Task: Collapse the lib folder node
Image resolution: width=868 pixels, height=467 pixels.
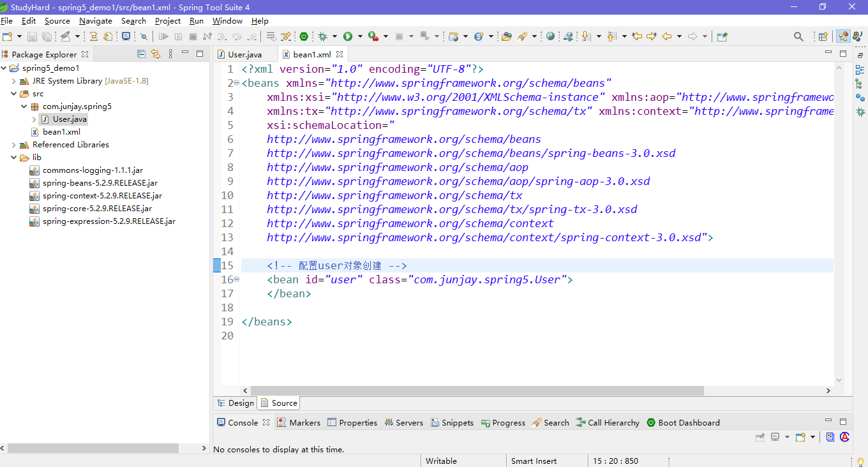Action: tap(14, 158)
